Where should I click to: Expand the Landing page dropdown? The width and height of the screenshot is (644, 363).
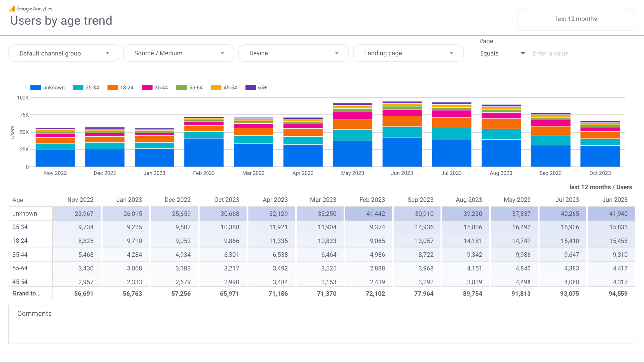(408, 53)
